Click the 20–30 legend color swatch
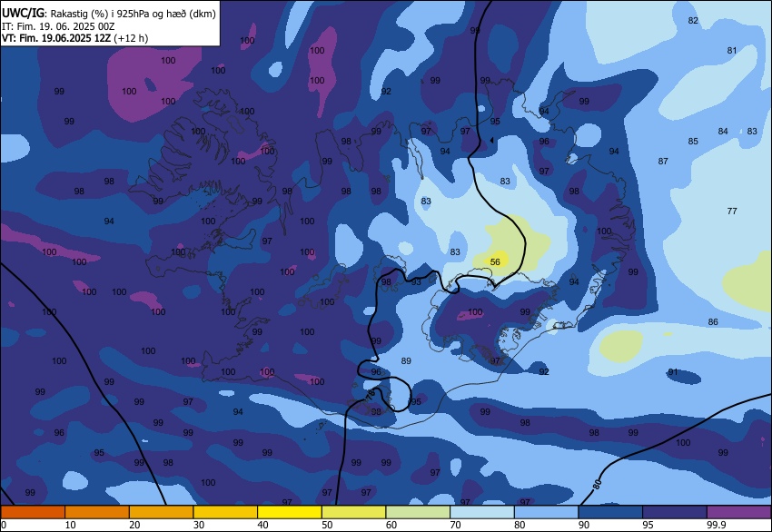 pos(161,512)
